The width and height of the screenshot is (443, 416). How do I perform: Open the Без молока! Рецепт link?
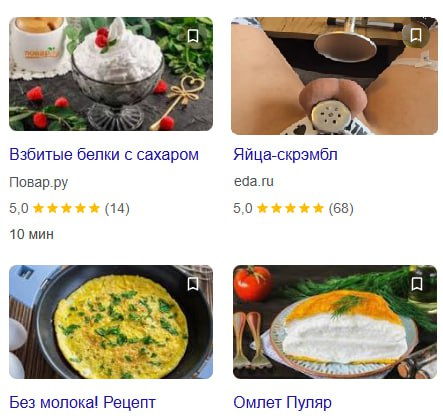tap(82, 402)
